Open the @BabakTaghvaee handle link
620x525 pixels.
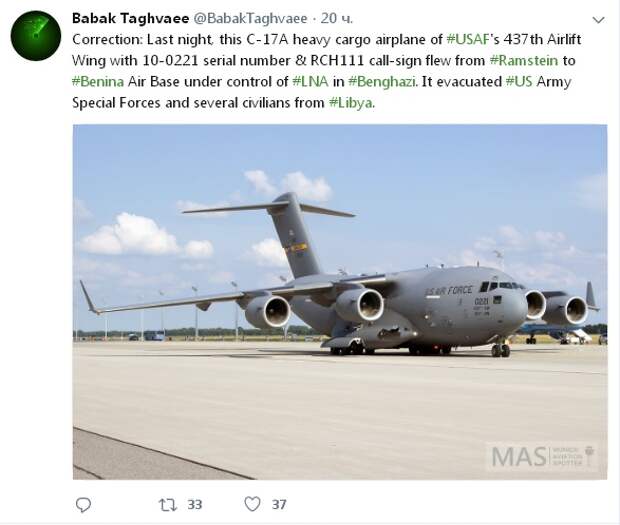pos(250,18)
